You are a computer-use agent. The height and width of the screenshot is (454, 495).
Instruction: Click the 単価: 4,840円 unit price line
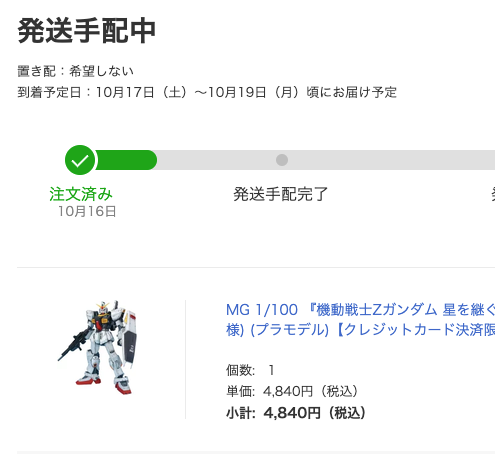click(x=292, y=391)
